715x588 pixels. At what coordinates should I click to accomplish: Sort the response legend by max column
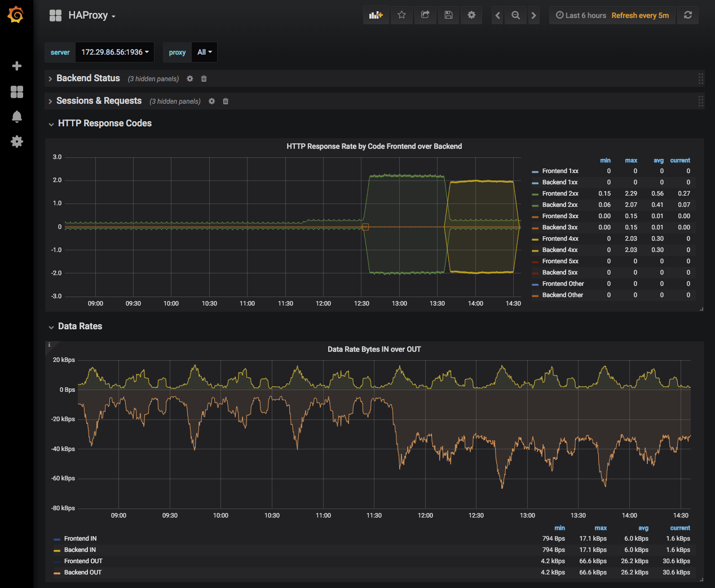point(631,161)
